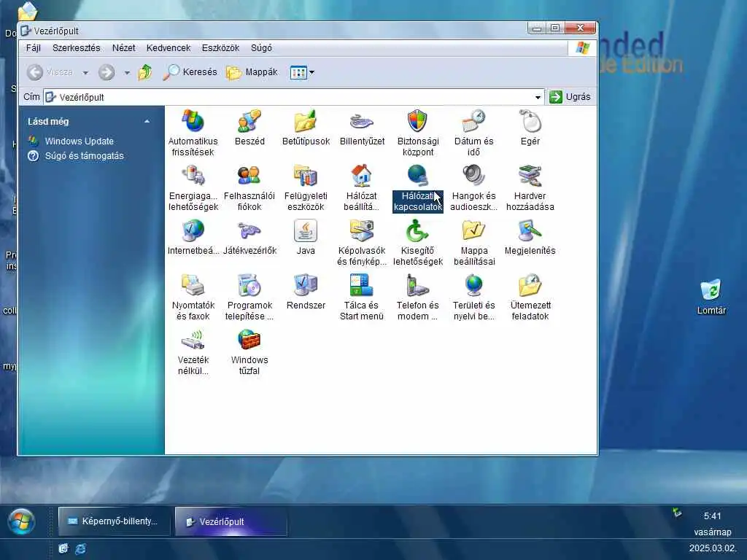
Task: Open Telefon és modem icon
Action: pyautogui.click(x=418, y=297)
